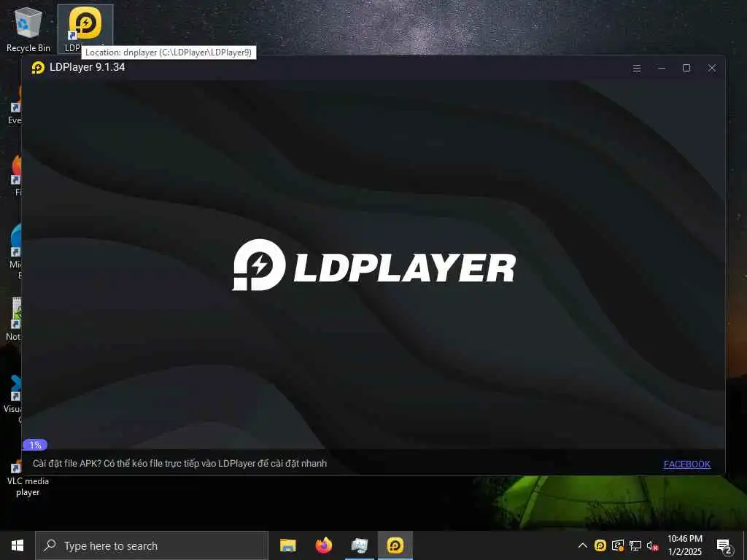The width and height of the screenshot is (747, 560).
Task: Click the LDPlayer taskbar button
Action: [x=395, y=545]
